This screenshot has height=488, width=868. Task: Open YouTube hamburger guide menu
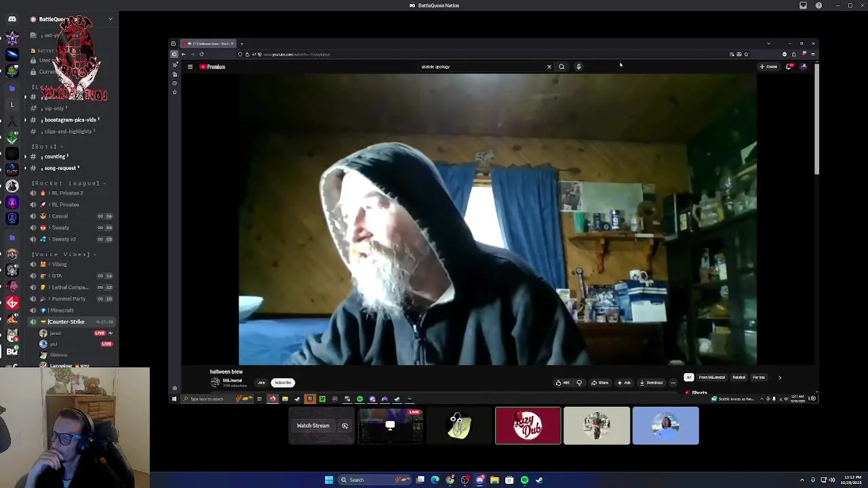coord(190,66)
